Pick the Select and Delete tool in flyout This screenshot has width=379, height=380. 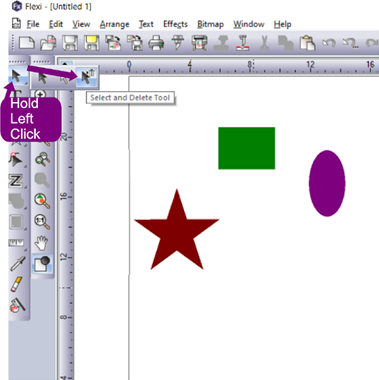coord(87,78)
